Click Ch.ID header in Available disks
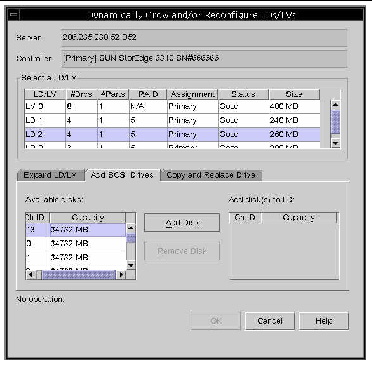The image size is (372, 366). (37, 217)
